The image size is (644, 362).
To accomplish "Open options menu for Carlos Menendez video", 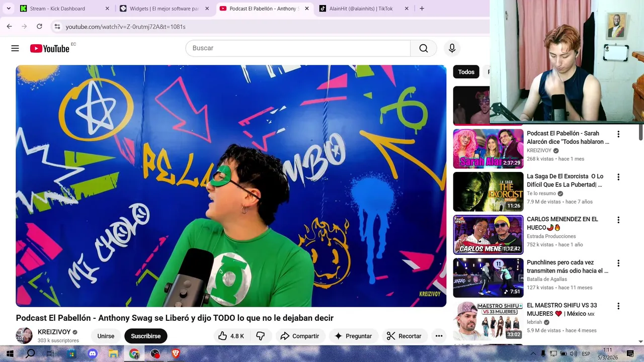I will (618, 220).
